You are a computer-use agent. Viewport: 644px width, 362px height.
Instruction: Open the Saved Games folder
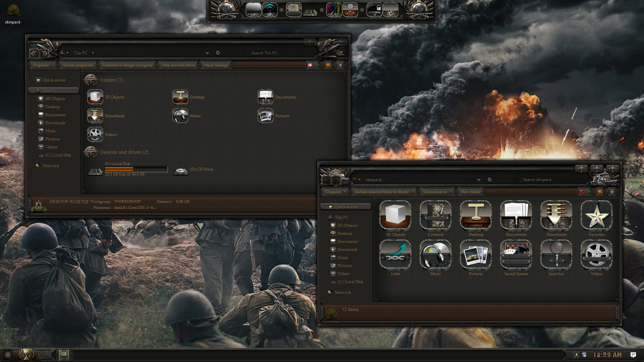pos(516,255)
